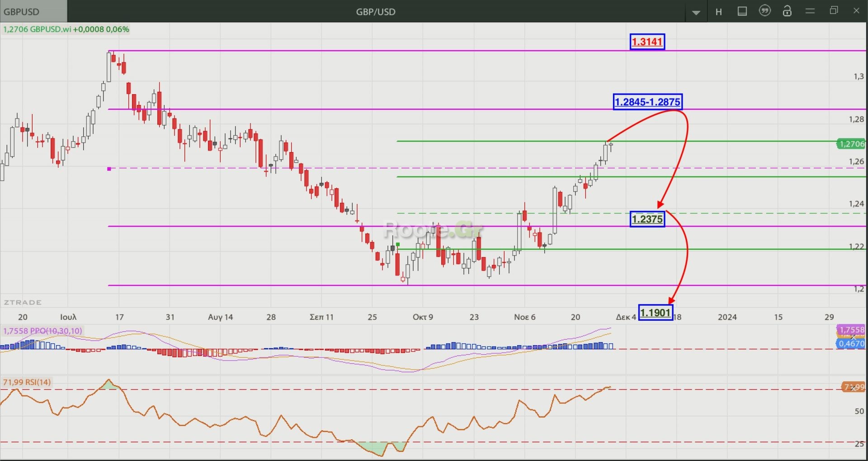This screenshot has width=868, height=461.
Task: Toggle the unlocked padlock icon
Action: 787,11
